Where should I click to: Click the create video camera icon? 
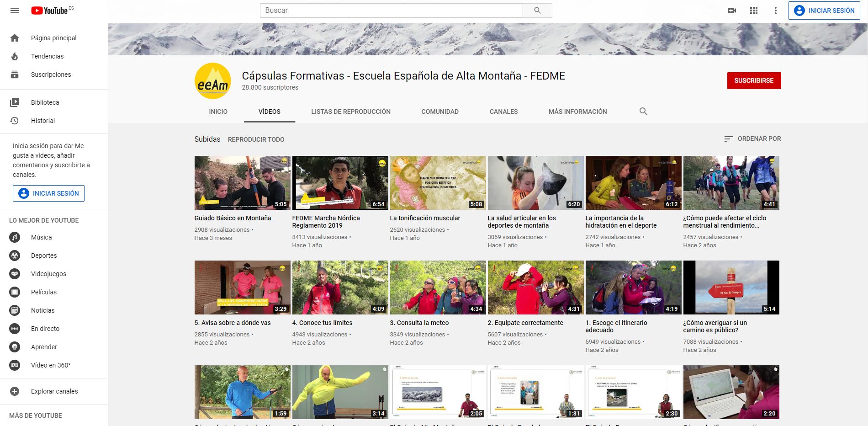(x=732, y=11)
